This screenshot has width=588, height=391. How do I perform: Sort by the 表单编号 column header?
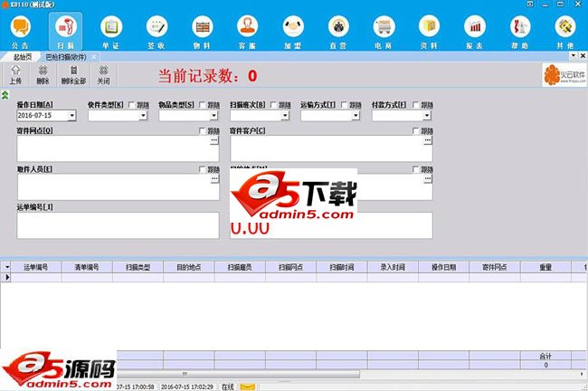pyautogui.click(x=87, y=267)
